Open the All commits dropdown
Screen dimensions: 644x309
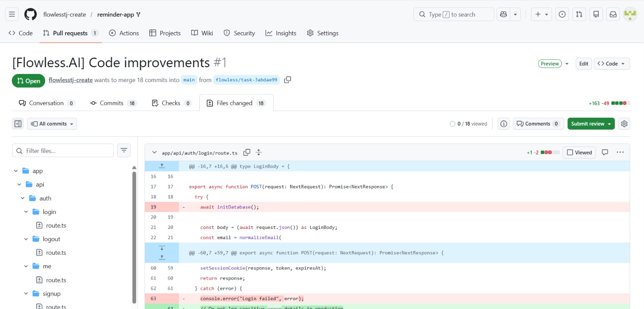tap(52, 124)
